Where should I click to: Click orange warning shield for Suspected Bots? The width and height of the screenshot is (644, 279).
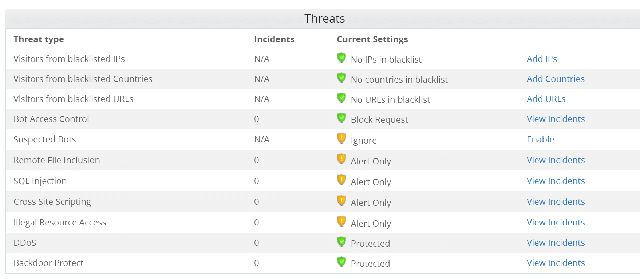[341, 138]
